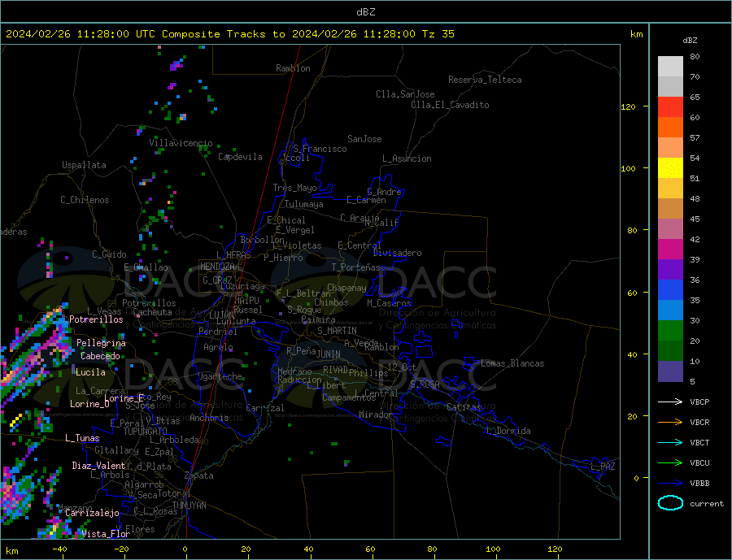Click the '100' tick on the bottom axis
This screenshot has height=560, width=732.
493,549
